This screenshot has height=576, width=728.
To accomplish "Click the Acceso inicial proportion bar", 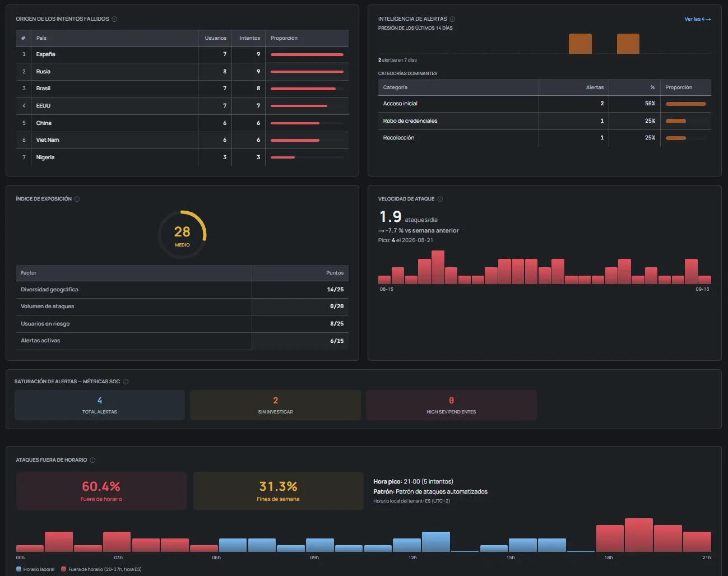I will [x=686, y=104].
